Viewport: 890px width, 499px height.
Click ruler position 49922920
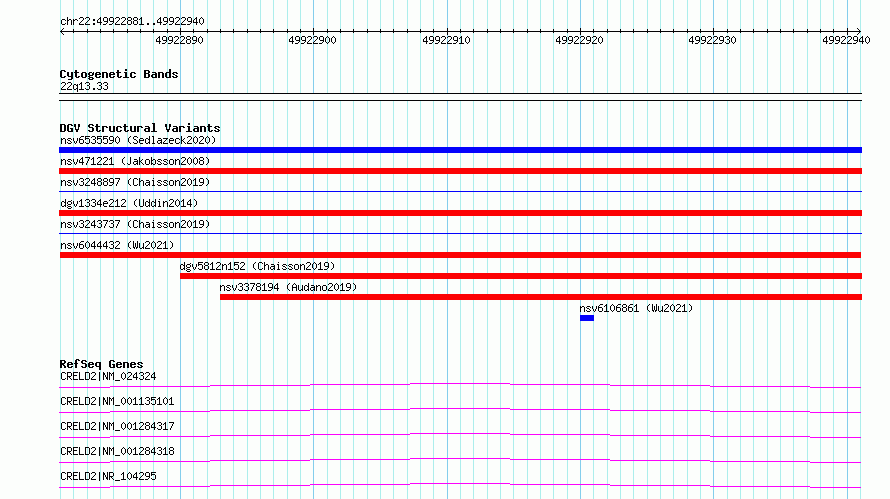[579, 40]
